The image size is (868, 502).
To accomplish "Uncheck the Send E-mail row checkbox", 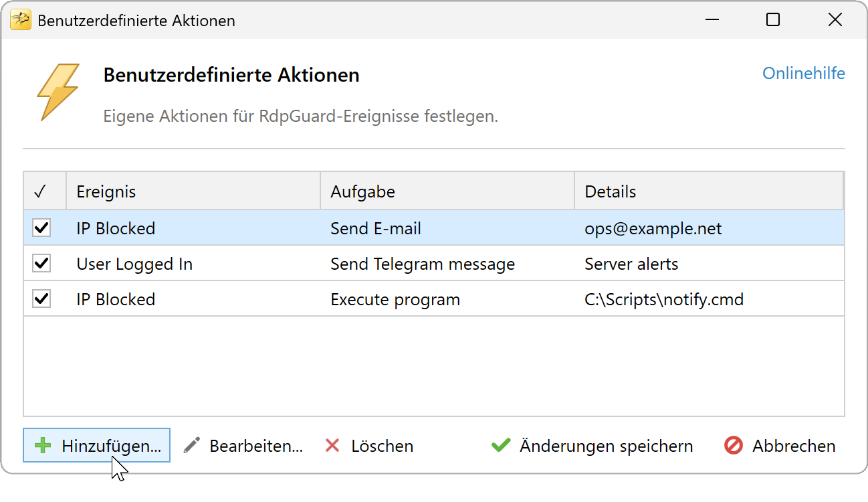I will pyautogui.click(x=41, y=228).
